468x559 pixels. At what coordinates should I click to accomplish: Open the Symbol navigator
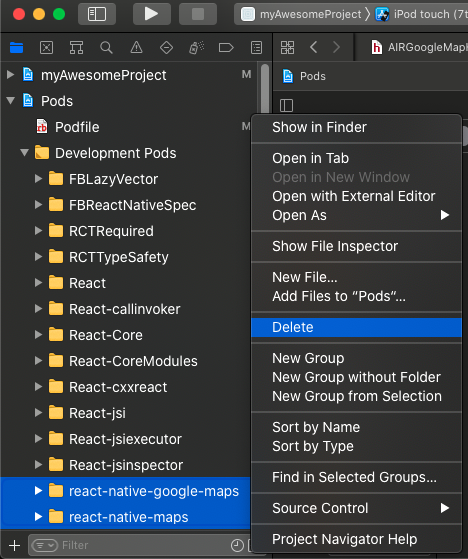(76, 47)
